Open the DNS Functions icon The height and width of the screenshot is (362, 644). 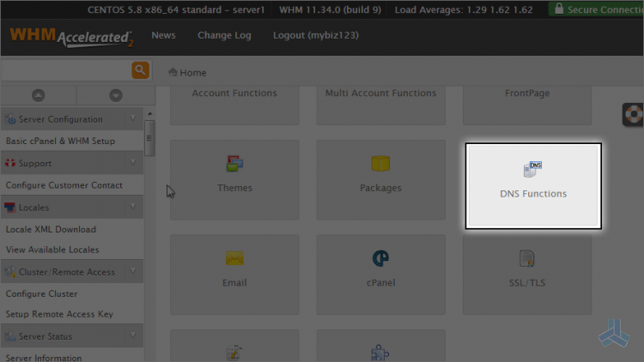(533, 170)
